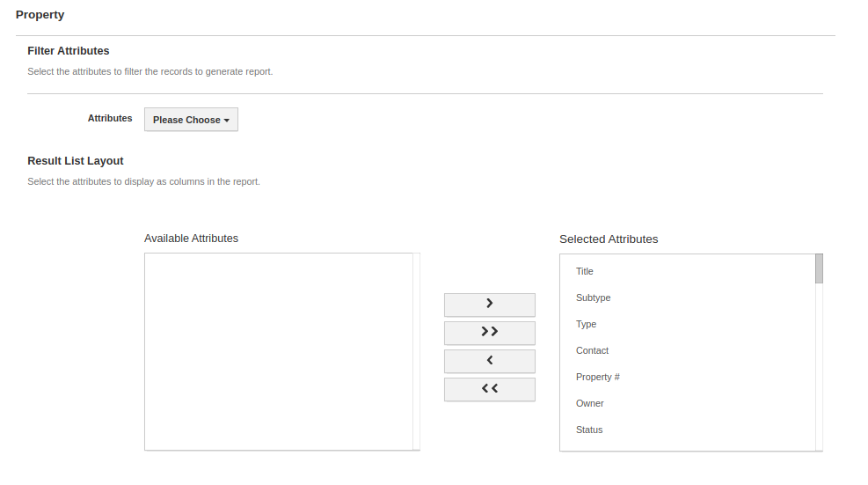
Task: Select Owner in Selected Attributes list
Action: [590, 403]
